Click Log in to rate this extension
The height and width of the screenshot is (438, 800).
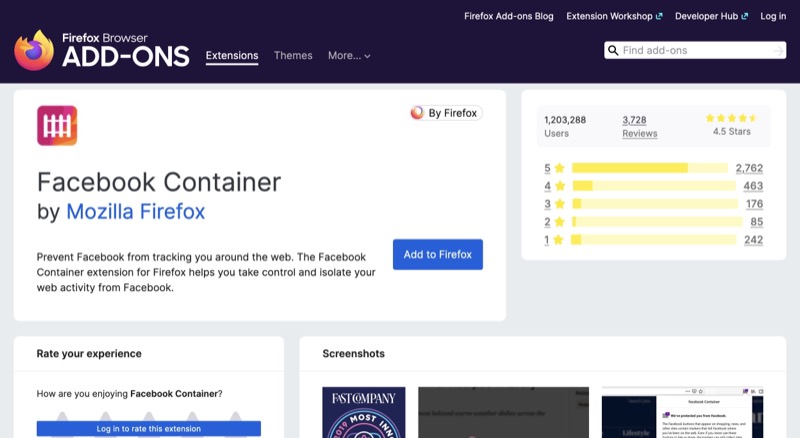tap(148, 428)
